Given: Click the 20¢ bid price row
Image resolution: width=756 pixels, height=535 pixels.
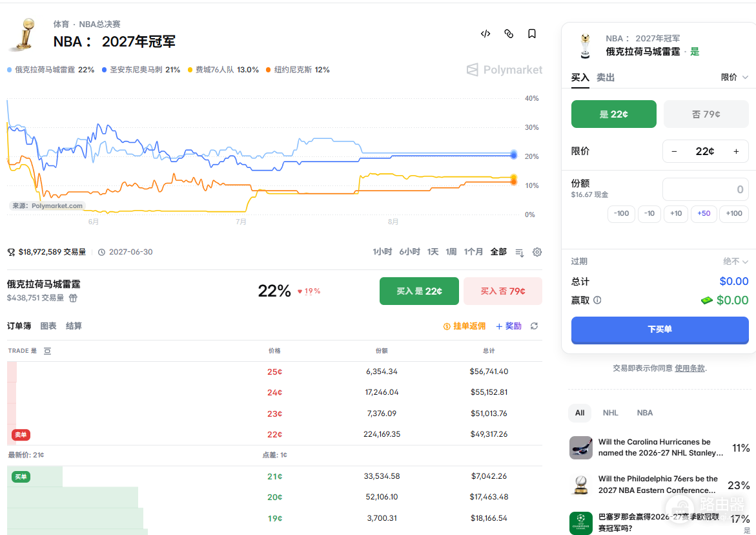Looking at the screenshot, I should point(274,498).
